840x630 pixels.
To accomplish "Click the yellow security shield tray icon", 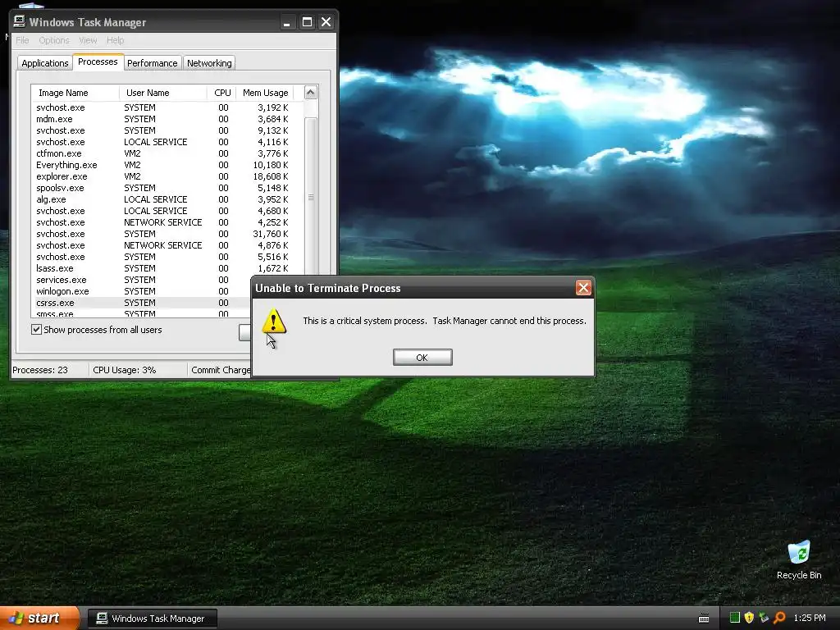I will (x=749, y=618).
